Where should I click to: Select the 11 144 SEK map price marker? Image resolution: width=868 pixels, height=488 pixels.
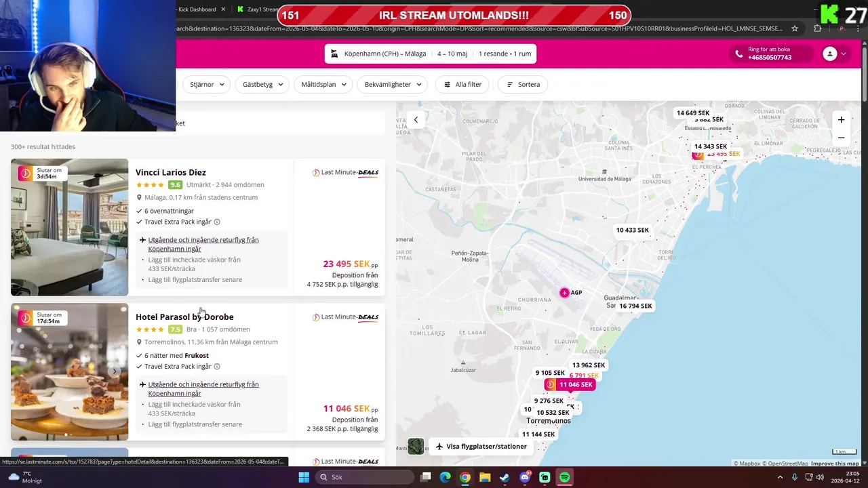click(x=538, y=434)
